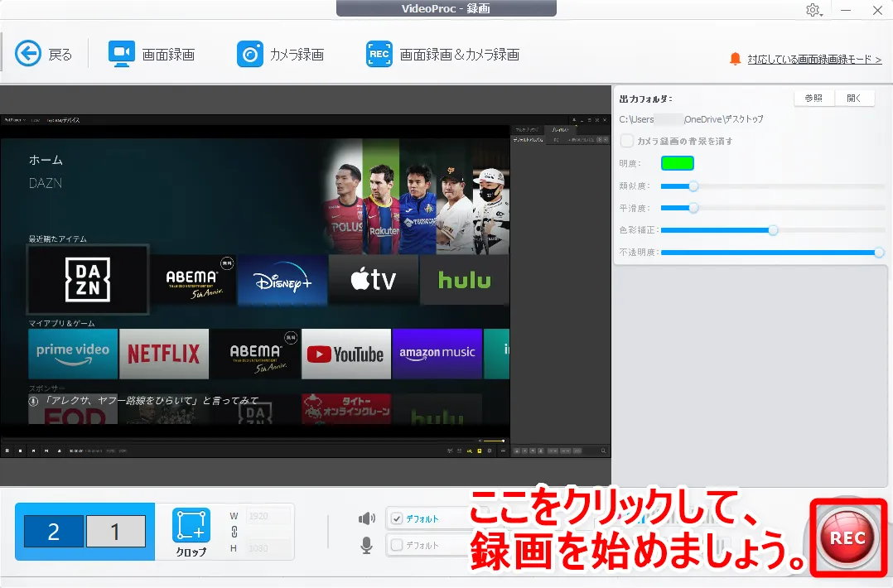Click the Disney+ tile in preview
This screenshot has width=893, height=588.
click(x=282, y=280)
